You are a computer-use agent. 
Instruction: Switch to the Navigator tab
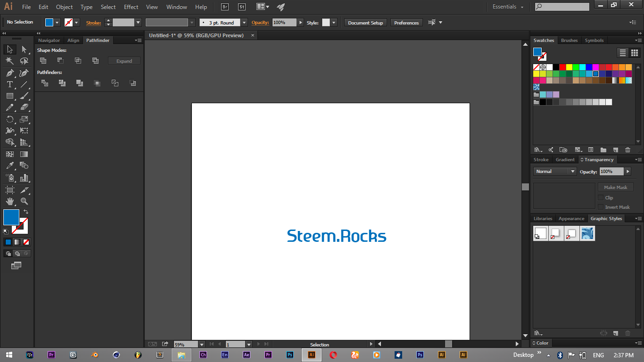point(49,41)
